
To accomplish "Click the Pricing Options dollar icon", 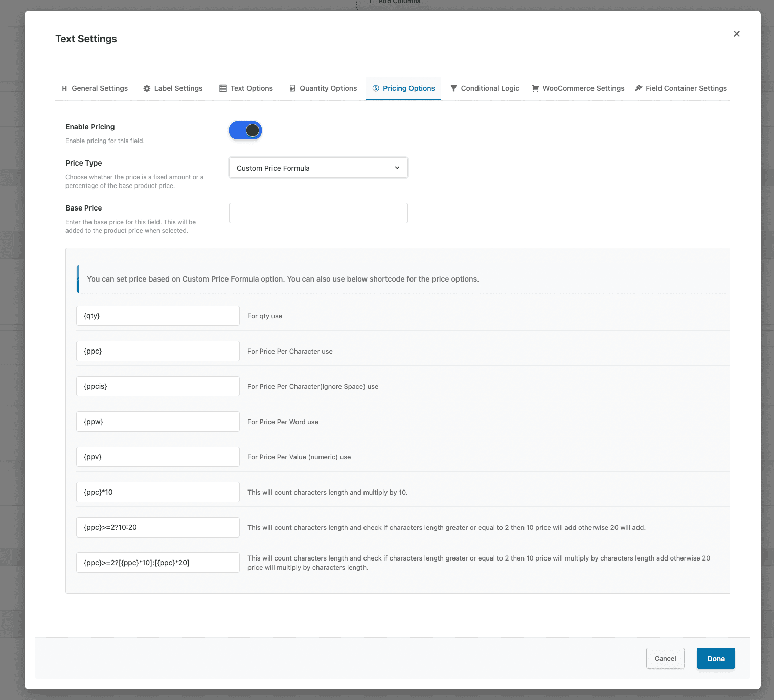I will pyautogui.click(x=376, y=88).
